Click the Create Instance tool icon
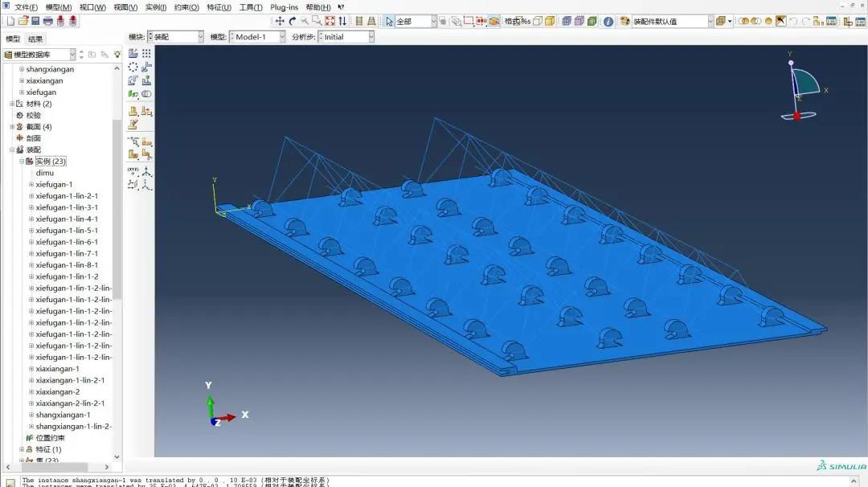 133,53
